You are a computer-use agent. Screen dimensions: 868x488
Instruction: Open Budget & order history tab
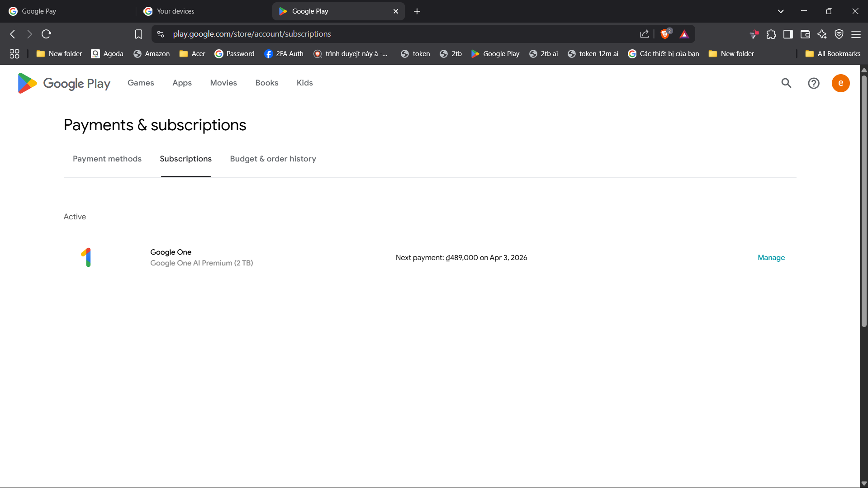[273, 159]
